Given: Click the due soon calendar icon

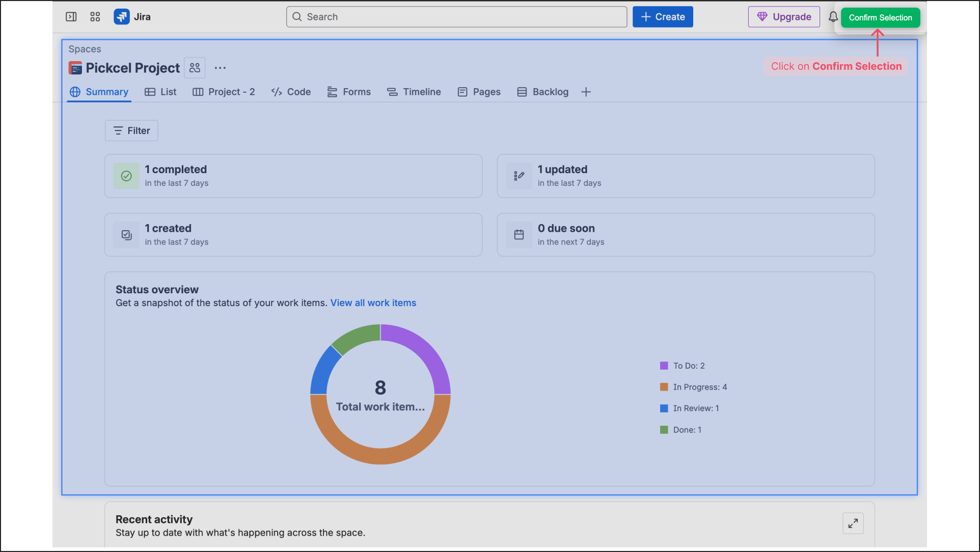Looking at the screenshot, I should (x=519, y=235).
